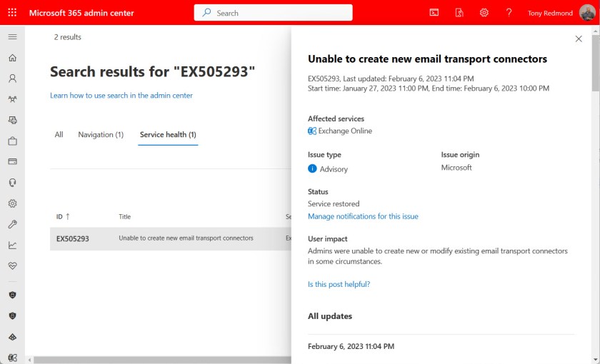The width and height of the screenshot is (600, 364).
Task: Open Manage notifications for this issue link
Action: tap(363, 216)
